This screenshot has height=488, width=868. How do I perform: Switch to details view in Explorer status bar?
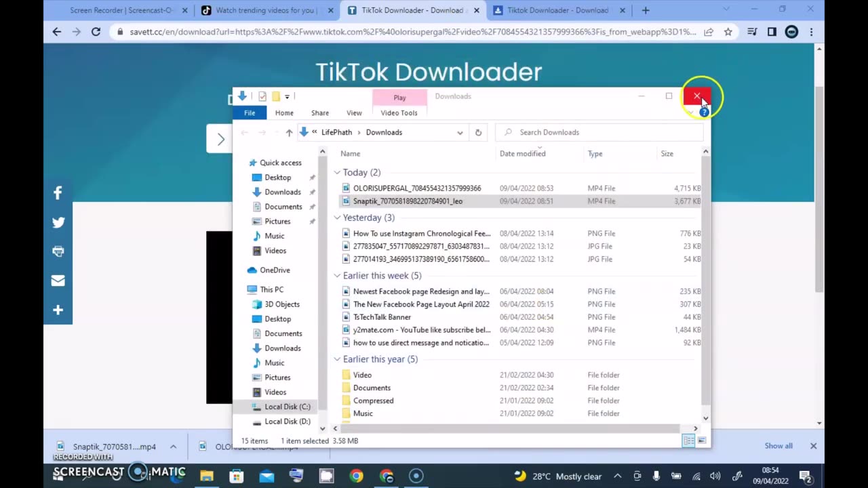(x=688, y=441)
